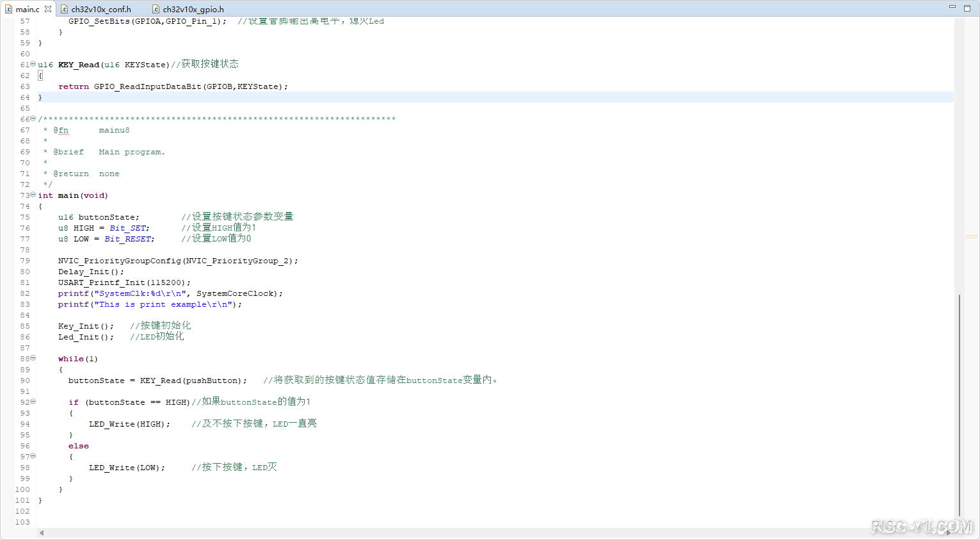Fold the main function at line 73
The width and height of the screenshot is (980, 540).
[x=33, y=195]
